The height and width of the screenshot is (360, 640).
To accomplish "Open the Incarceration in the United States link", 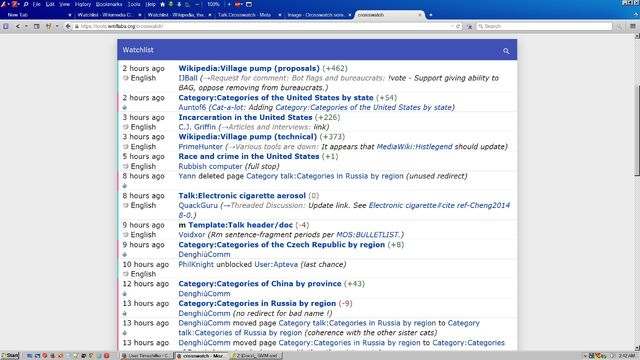I will click(245, 117).
